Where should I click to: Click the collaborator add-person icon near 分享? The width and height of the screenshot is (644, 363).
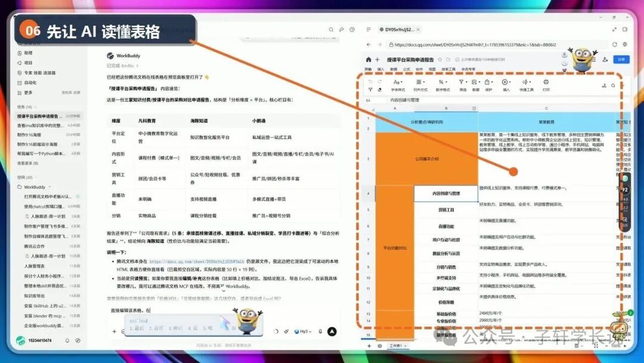pyautogui.click(x=605, y=60)
